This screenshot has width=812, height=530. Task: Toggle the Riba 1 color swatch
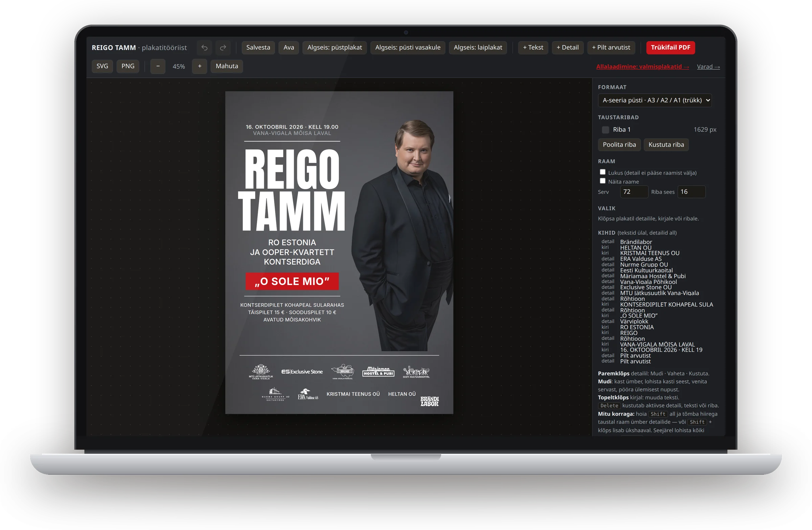[605, 130]
